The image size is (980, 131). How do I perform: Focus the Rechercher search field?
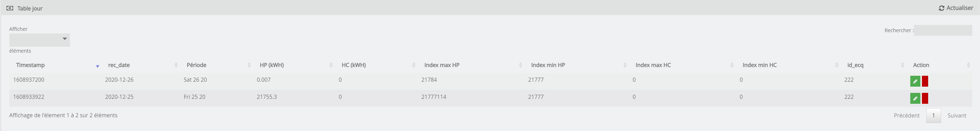pos(943,30)
